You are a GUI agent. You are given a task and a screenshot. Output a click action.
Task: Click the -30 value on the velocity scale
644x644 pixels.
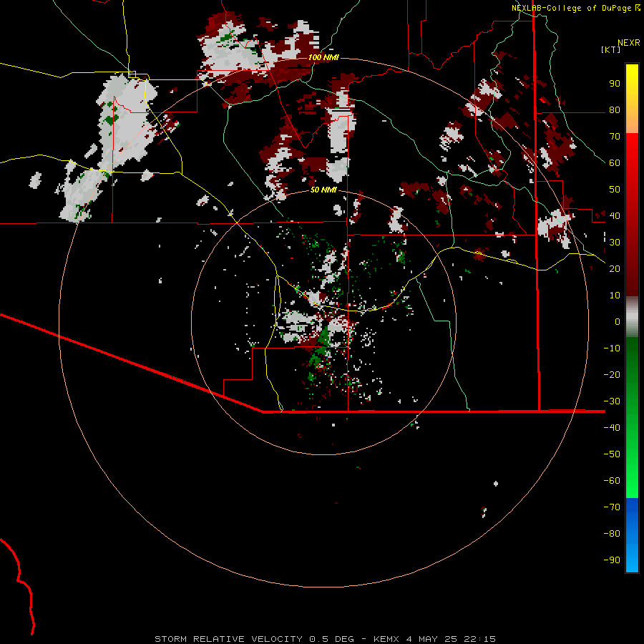612,401
